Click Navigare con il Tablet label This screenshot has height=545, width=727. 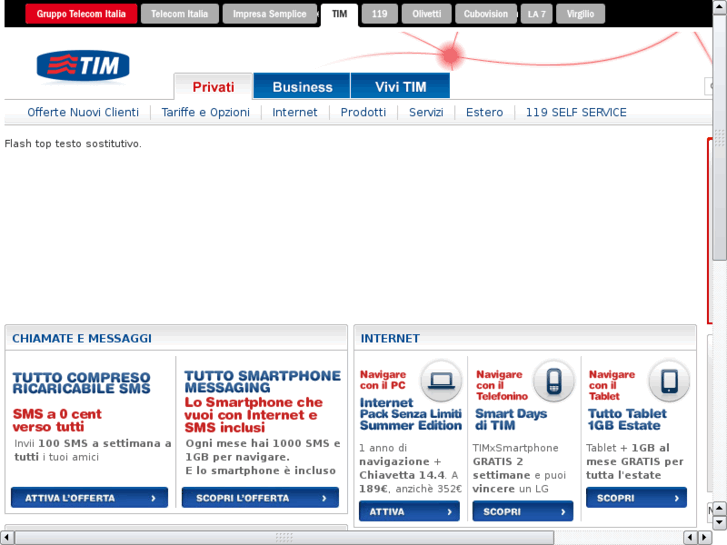[x=612, y=385]
